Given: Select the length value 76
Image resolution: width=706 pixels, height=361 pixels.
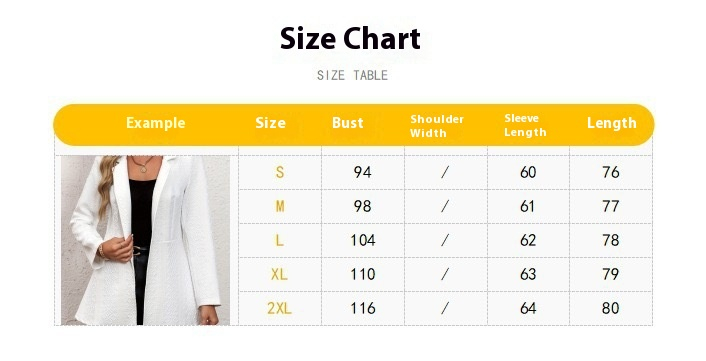Looking at the screenshot, I should (611, 172).
